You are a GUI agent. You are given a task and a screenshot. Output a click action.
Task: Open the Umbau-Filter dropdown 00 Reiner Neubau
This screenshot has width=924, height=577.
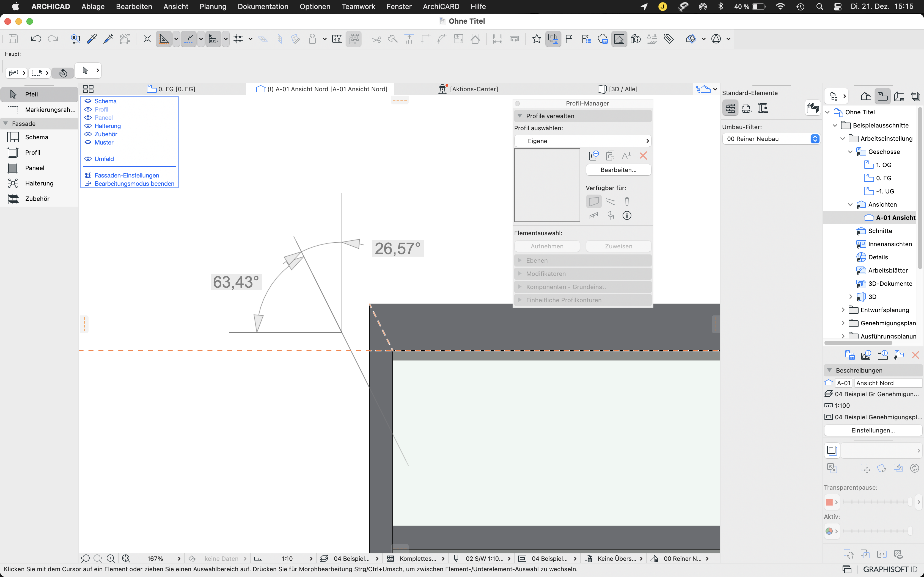coord(771,139)
